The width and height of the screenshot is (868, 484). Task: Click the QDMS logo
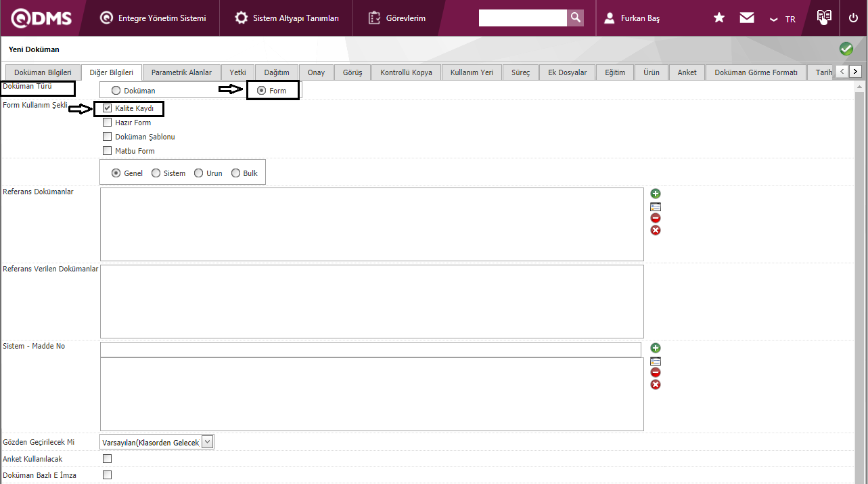41,18
